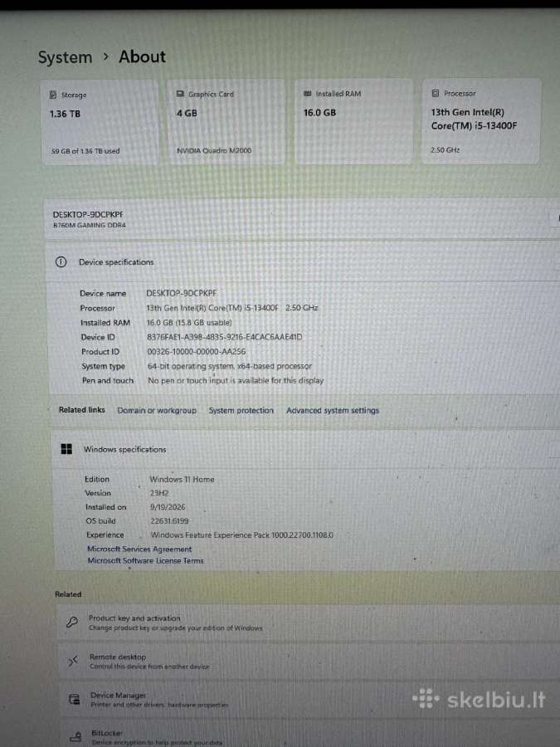Image resolution: width=560 pixels, height=747 pixels.
Task: Select the Product ID value 00326-10000-00000-AA256
Action: 196,352
